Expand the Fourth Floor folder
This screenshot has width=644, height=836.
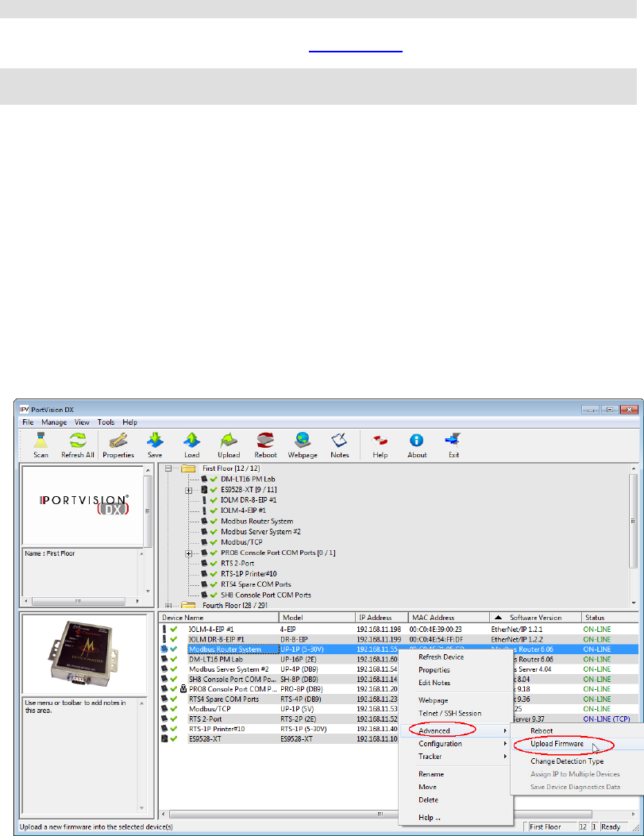pos(168,606)
